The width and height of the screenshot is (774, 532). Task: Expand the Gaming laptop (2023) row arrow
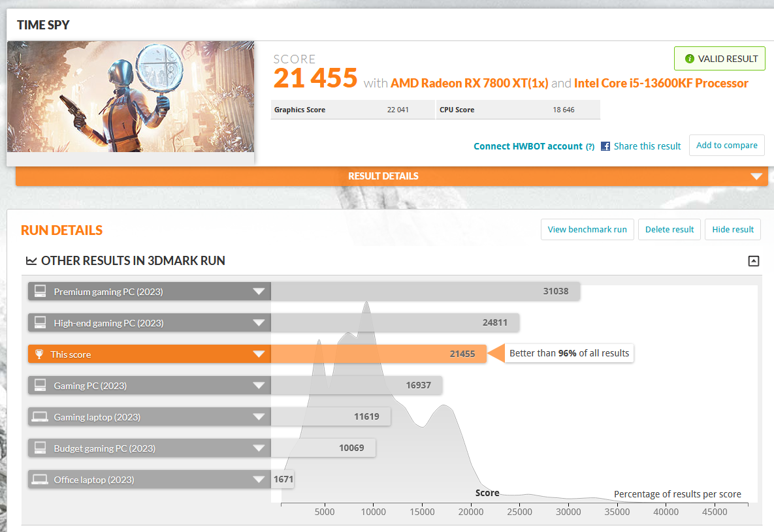[x=259, y=416]
